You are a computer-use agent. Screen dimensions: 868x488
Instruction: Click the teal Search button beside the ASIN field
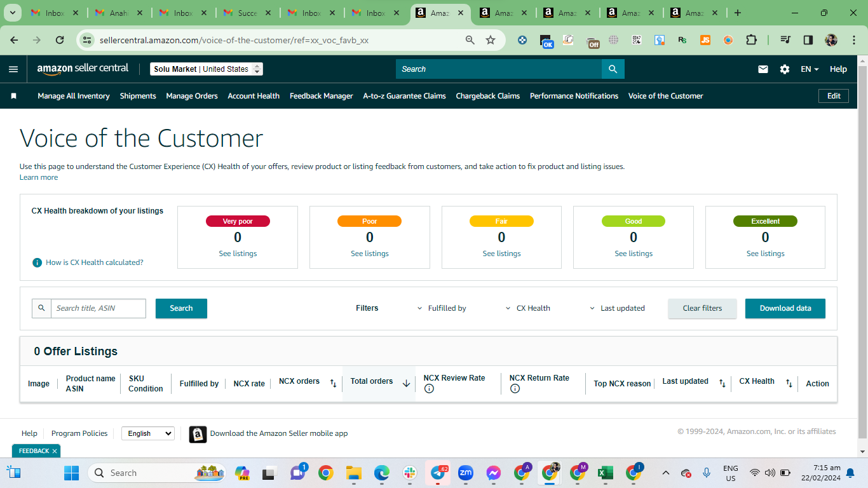pos(181,308)
